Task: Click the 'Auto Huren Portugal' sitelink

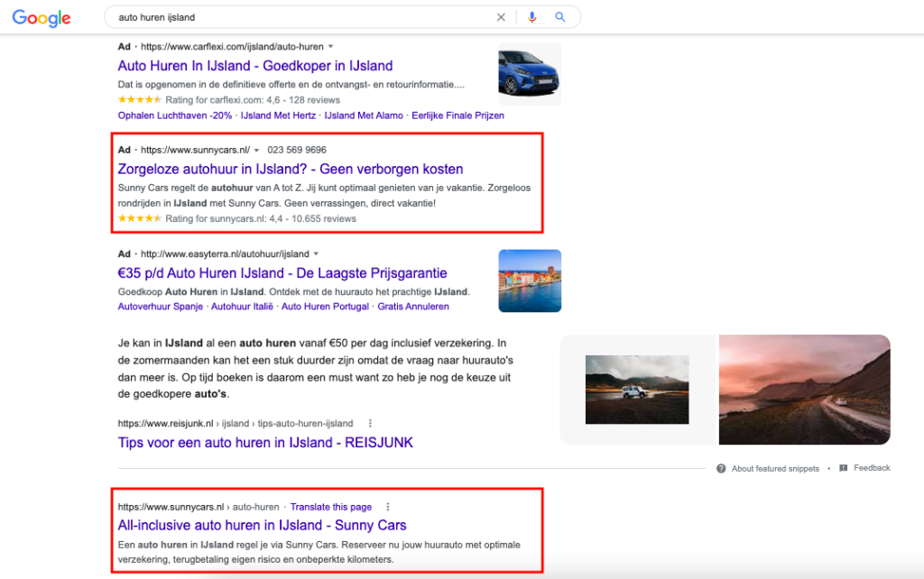Action: coord(325,307)
